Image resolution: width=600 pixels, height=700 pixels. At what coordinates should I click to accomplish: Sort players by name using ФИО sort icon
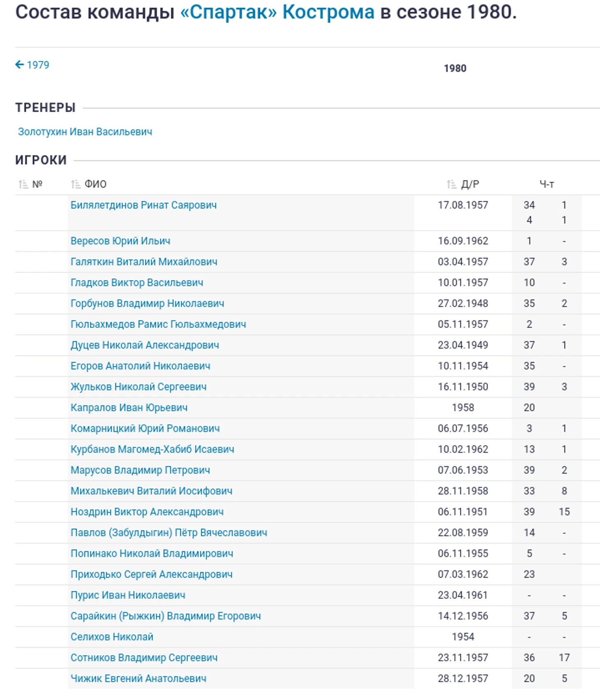(76, 184)
